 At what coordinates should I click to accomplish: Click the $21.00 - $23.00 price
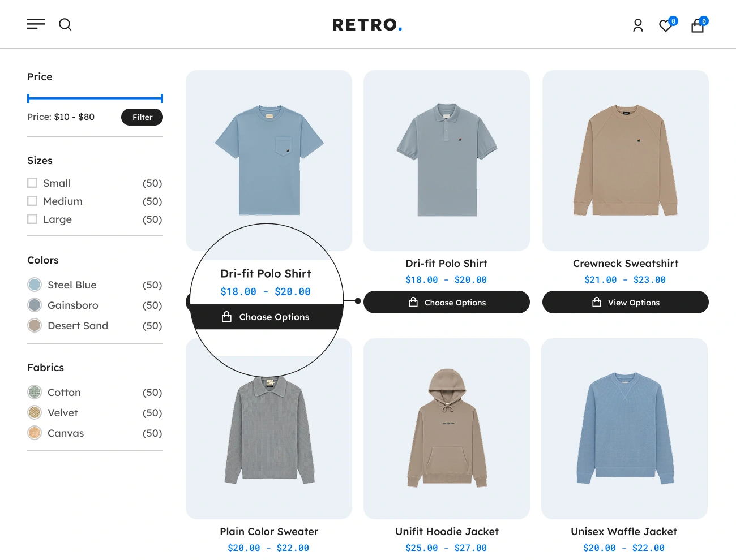coord(625,279)
